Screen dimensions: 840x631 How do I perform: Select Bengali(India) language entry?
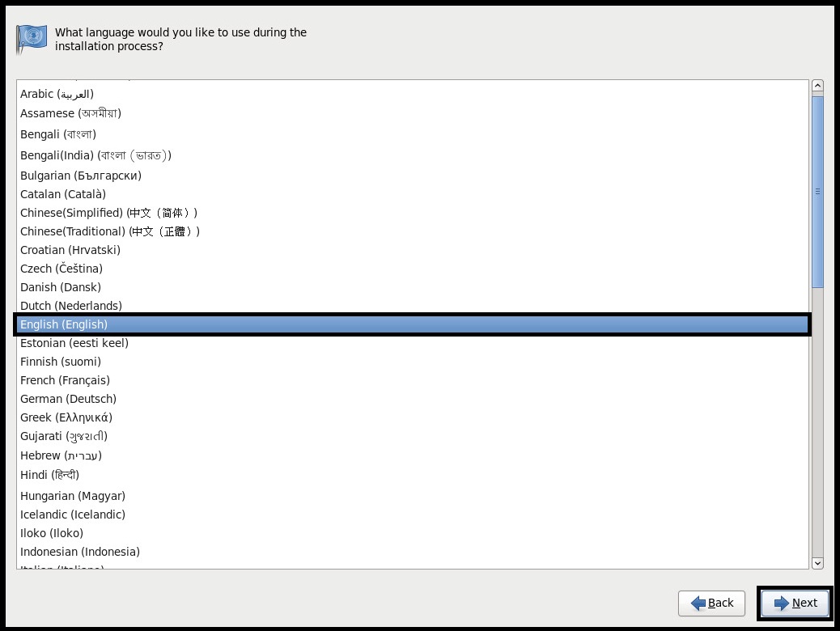[95, 155]
